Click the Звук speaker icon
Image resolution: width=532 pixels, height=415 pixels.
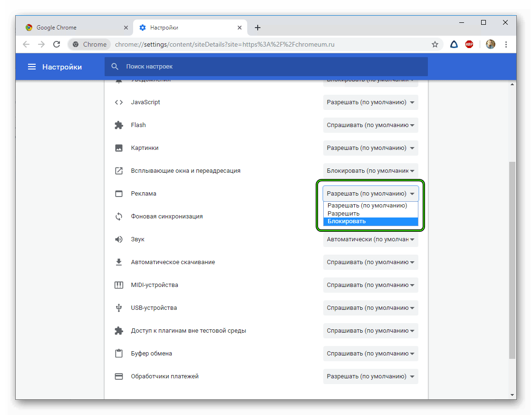click(119, 239)
